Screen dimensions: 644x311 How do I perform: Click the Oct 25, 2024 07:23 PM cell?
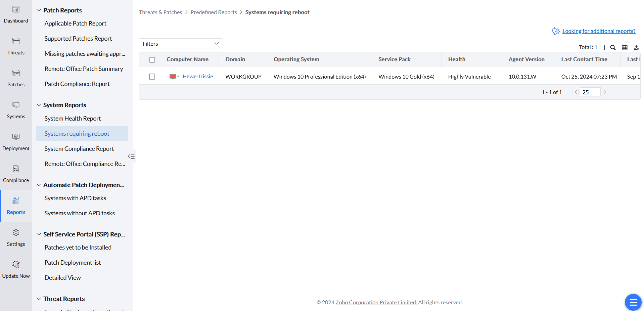pos(589,77)
